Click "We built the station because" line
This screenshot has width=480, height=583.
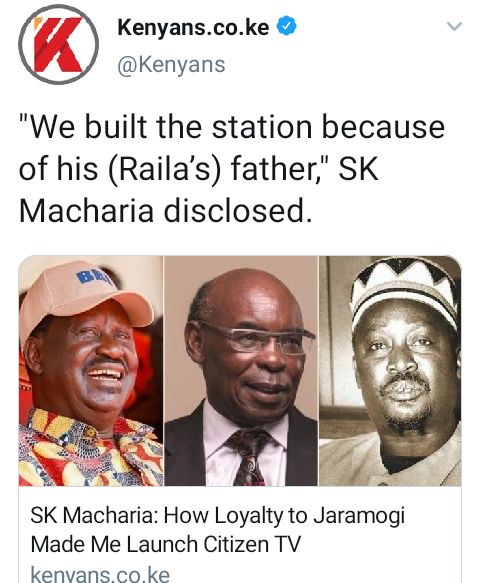pos(232,127)
